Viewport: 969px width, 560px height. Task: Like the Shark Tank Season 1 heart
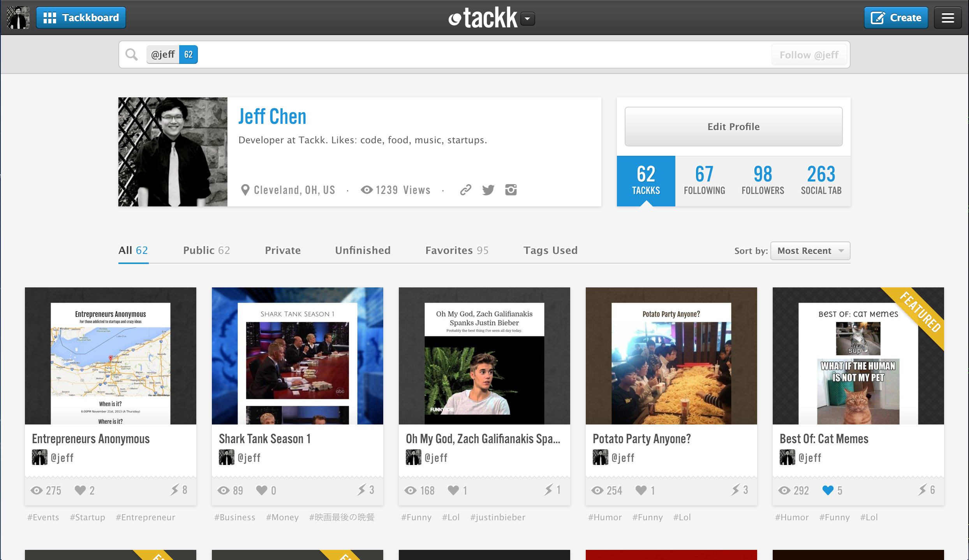pos(262,490)
